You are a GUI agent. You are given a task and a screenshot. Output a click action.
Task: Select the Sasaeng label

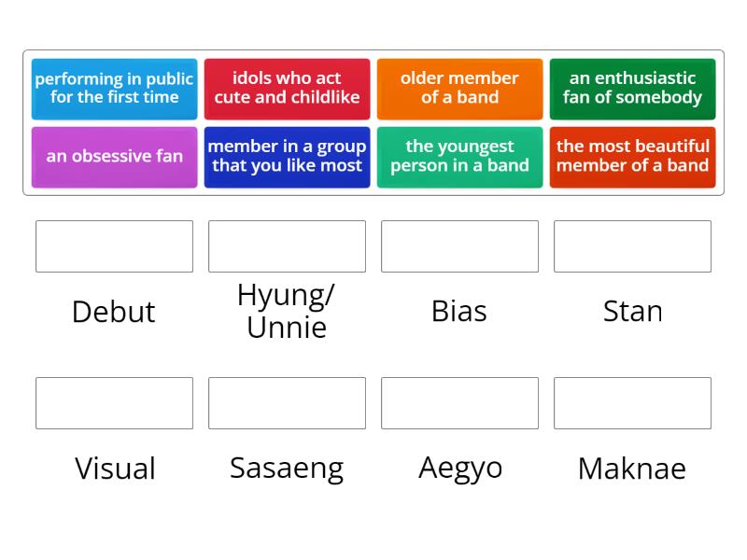click(287, 467)
